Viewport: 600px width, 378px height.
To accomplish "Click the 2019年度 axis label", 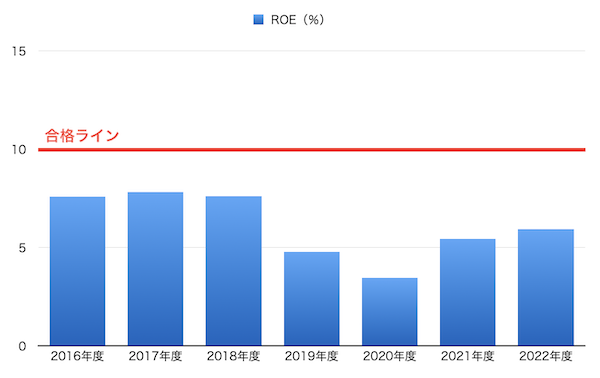I will 311,357.
